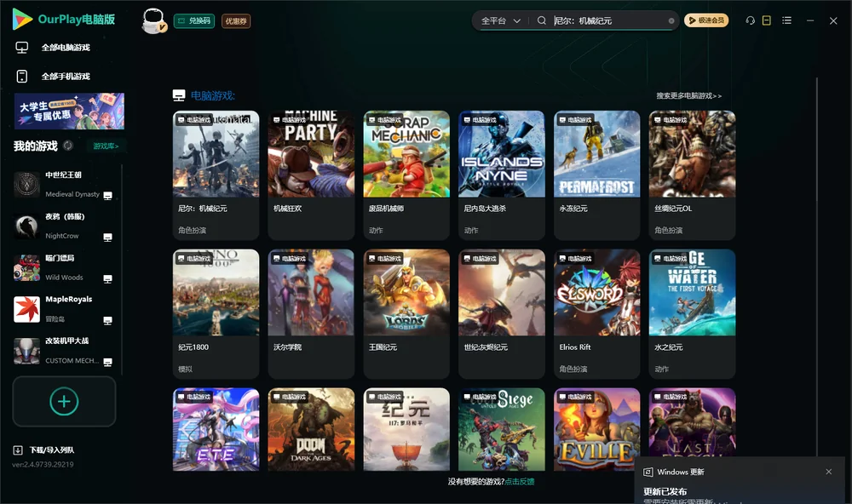
Task: Open 尼尔: 机械纪元 game card
Action: click(x=216, y=175)
